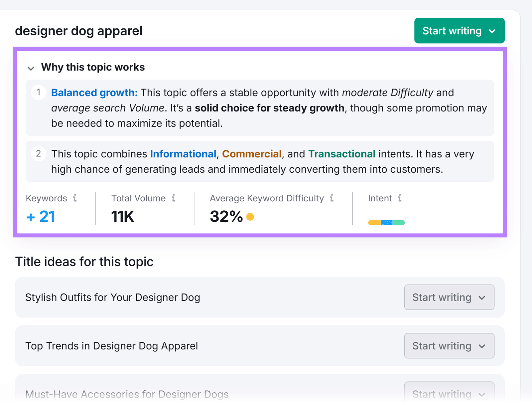Open the Keywords info tooltip

tap(74, 198)
